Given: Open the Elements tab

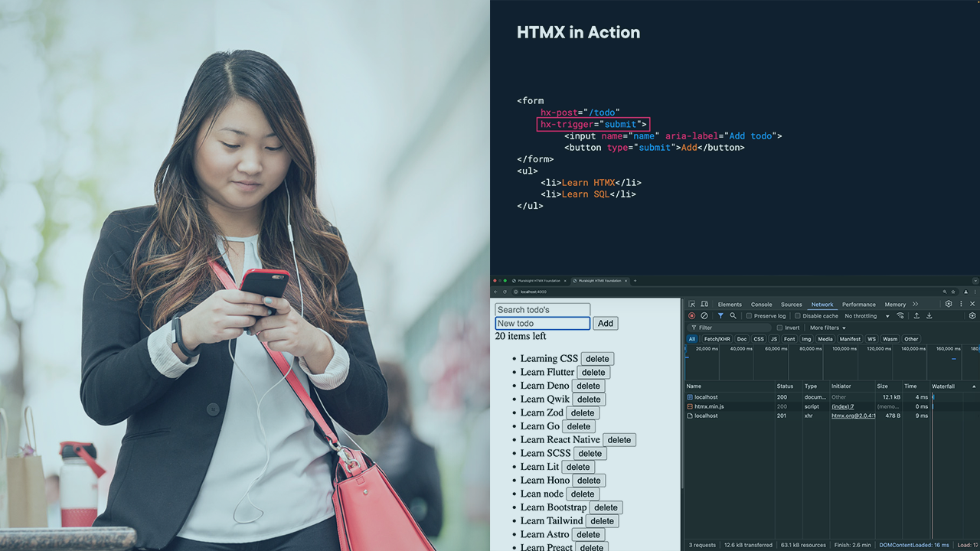Looking at the screenshot, I should [730, 305].
